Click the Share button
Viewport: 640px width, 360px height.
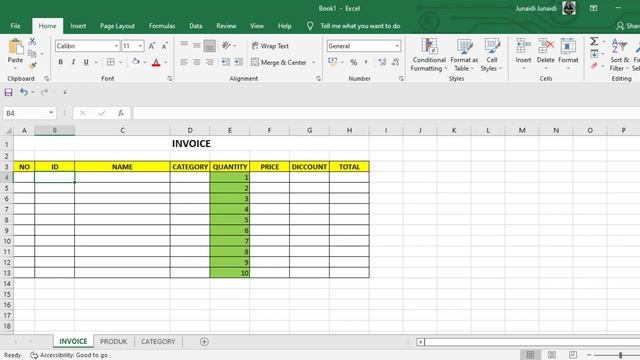coord(628,26)
